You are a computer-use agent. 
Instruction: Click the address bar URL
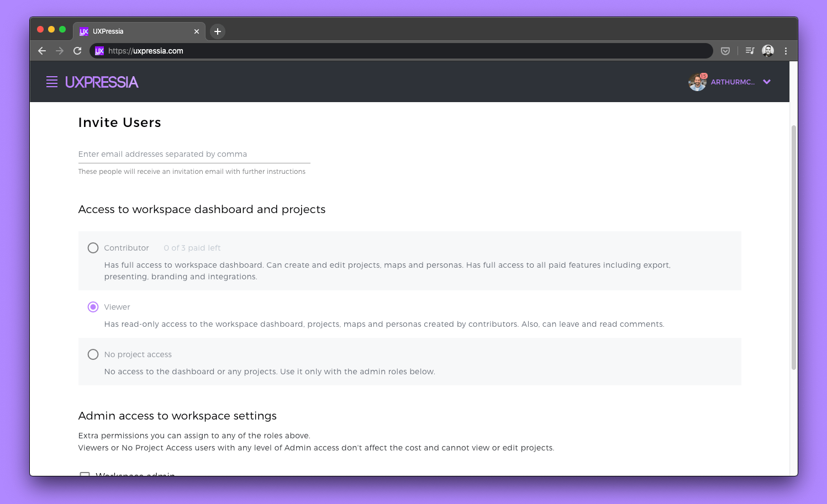coord(146,51)
